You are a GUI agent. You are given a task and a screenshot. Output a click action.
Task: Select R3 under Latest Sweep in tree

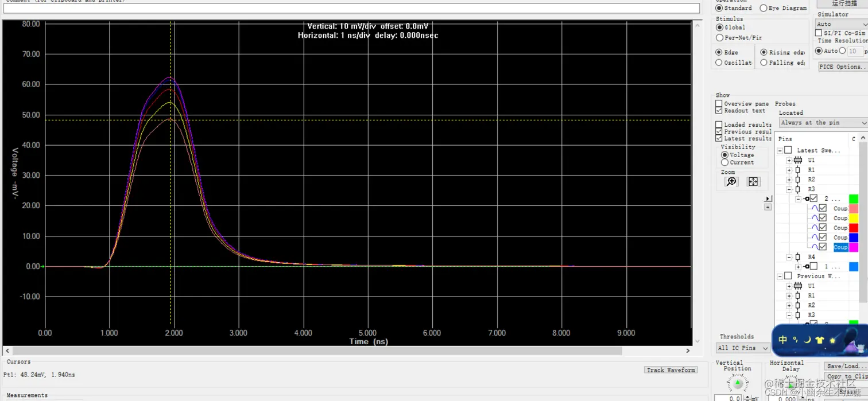[x=811, y=189]
